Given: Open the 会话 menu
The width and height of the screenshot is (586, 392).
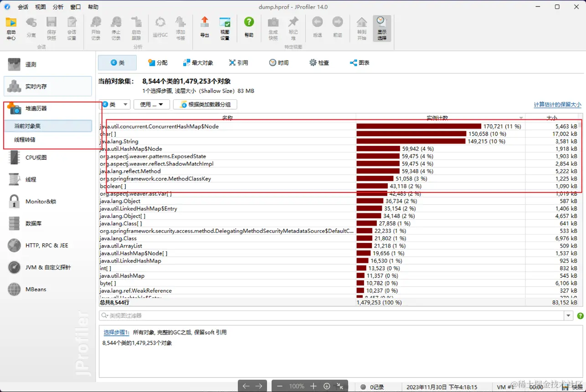Looking at the screenshot, I should tap(23, 7).
